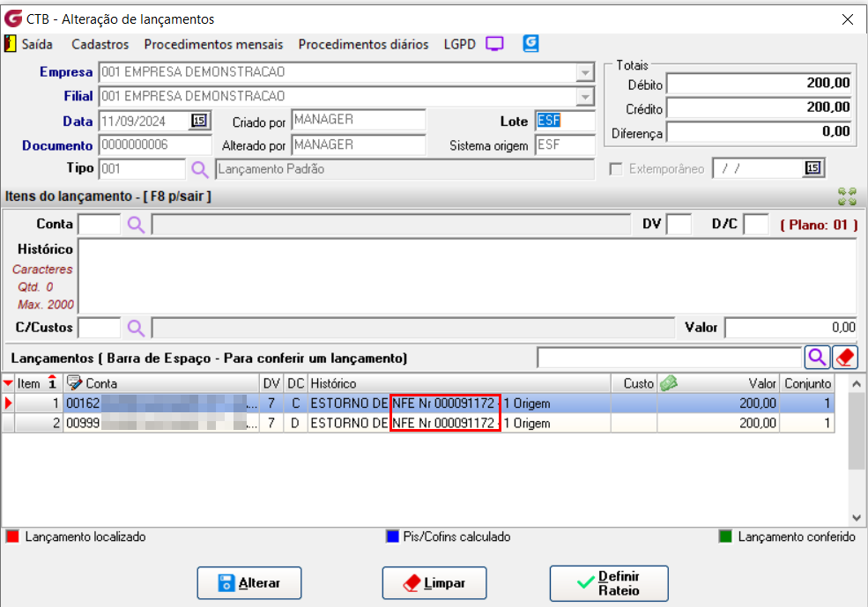Click the DV input field

click(679, 224)
